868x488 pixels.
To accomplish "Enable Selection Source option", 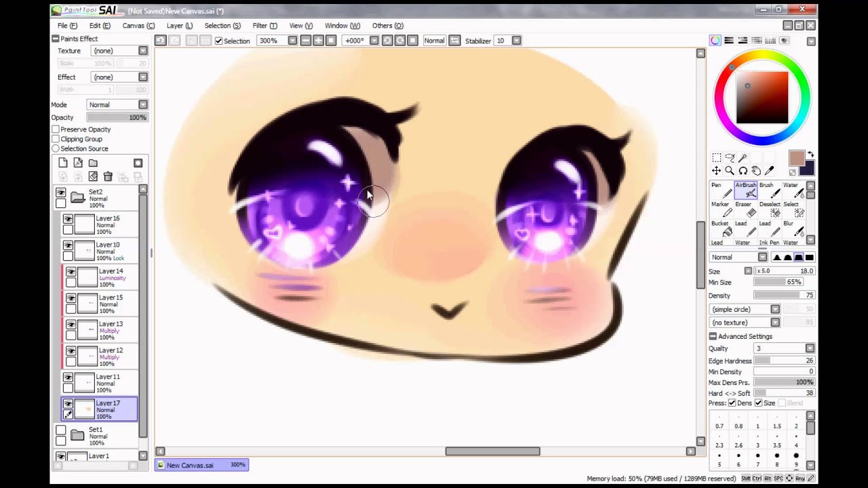I will click(x=56, y=148).
